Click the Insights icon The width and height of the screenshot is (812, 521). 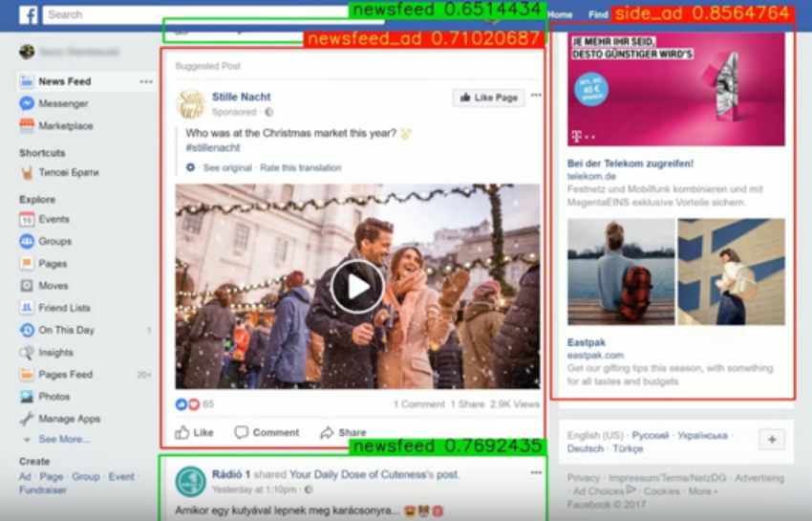pos(27,353)
